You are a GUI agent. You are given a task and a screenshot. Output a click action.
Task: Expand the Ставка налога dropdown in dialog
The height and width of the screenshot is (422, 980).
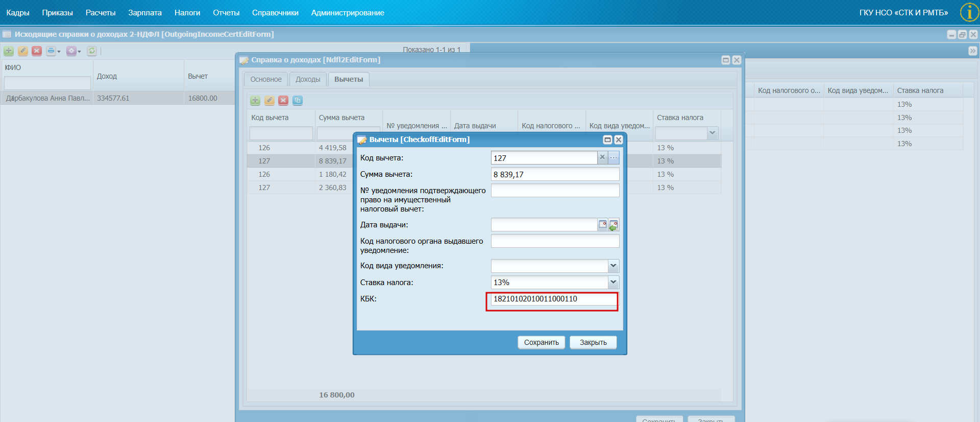click(614, 282)
